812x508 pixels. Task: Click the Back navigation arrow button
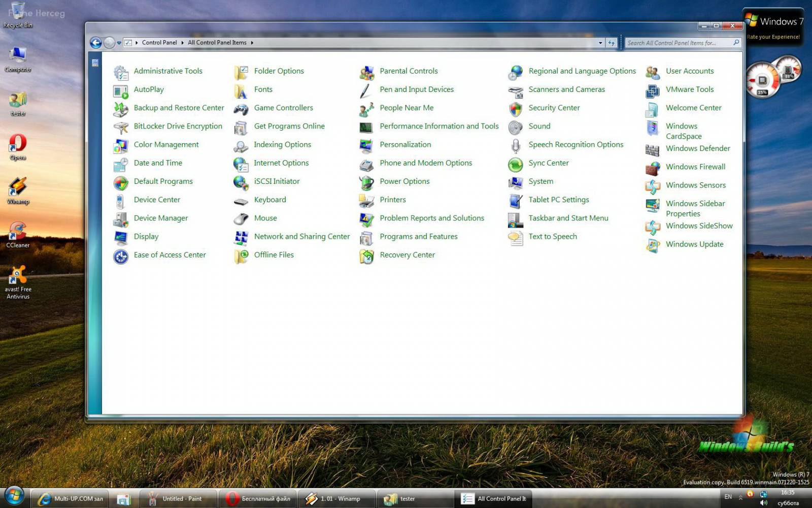click(x=96, y=43)
